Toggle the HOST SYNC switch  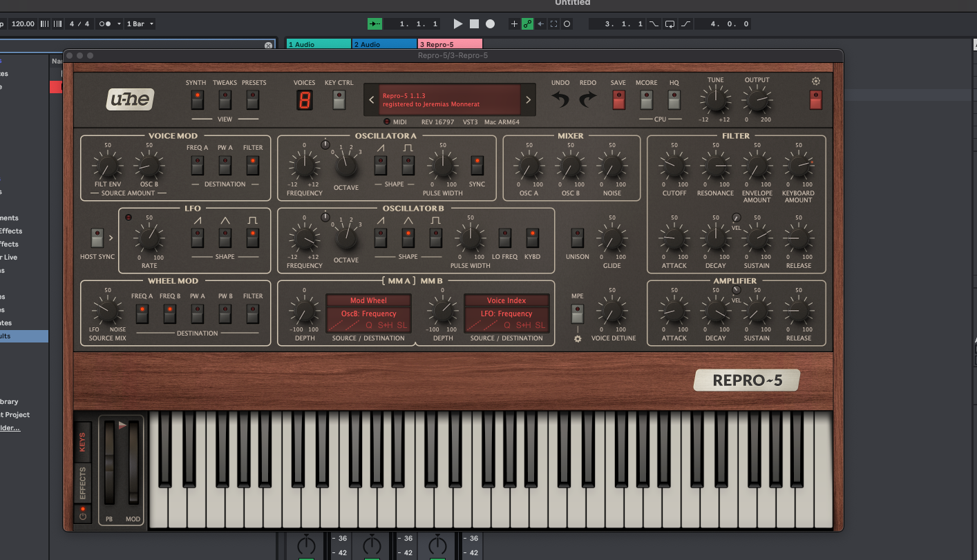click(x=97, y=238)
